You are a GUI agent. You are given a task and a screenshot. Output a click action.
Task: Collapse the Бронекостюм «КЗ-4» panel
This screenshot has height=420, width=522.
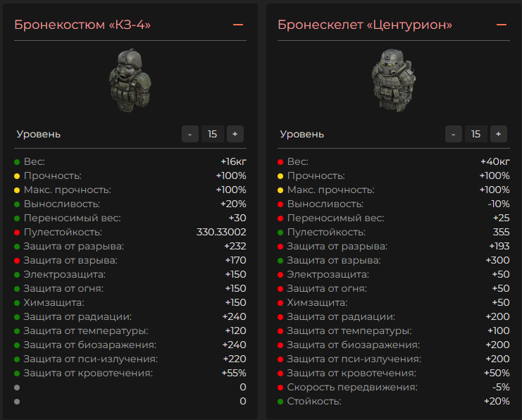pyautogui.click(x=238, y=25)
